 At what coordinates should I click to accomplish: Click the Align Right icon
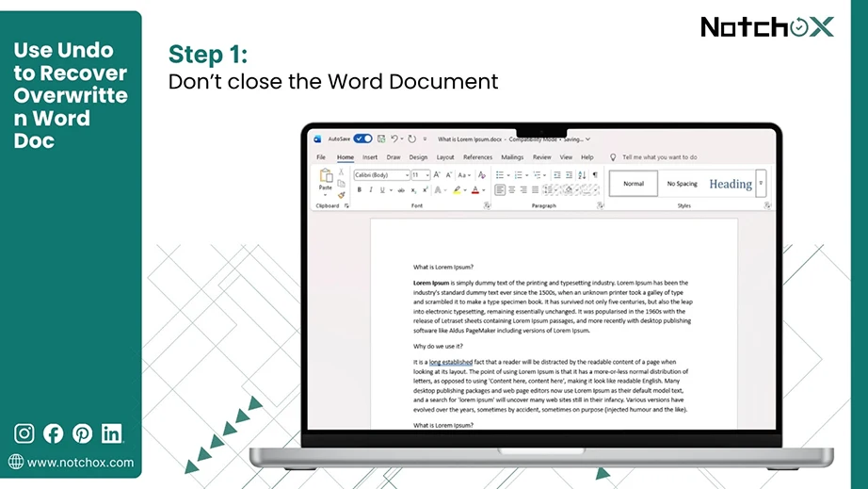(523, 190)
